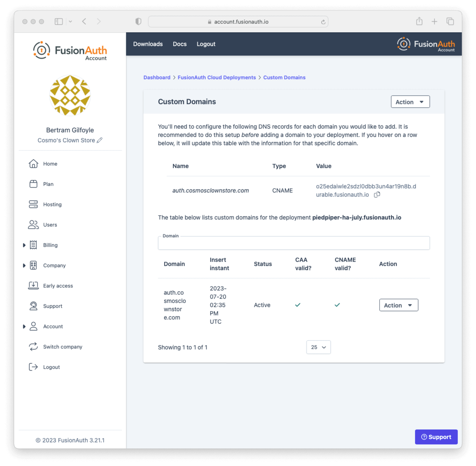476x466 pixels.
Task: Click the italic auth.cosmosclownstore.com name cell
Action: (x=211, y=191)
